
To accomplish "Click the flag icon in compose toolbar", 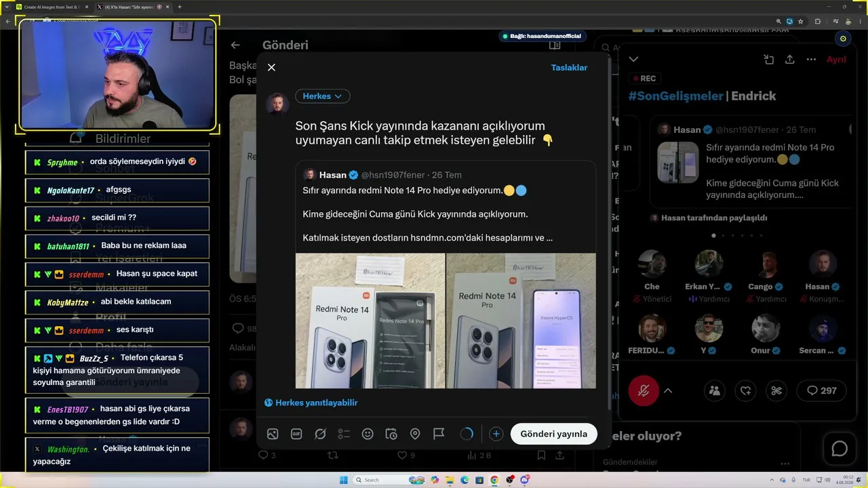I will tap(439, 434).
